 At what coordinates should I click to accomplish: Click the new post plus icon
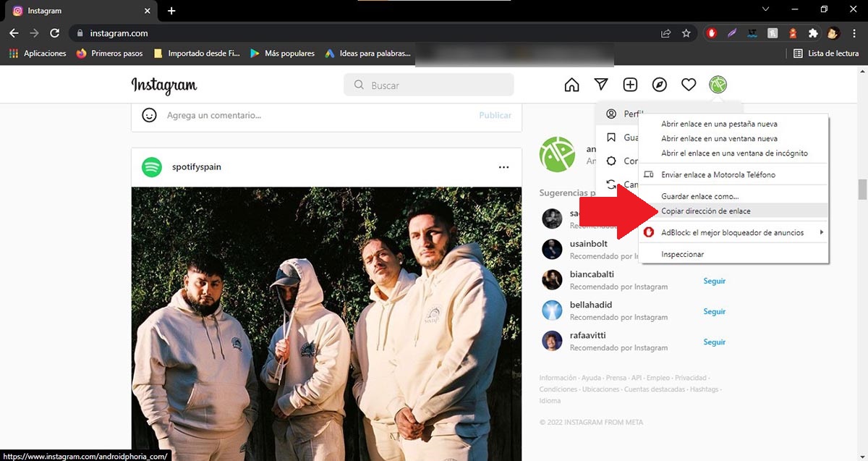click(630, 85)
